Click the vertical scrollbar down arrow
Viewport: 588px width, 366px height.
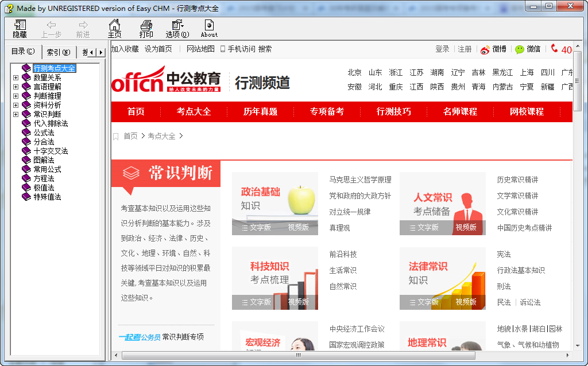click(578, 345)
